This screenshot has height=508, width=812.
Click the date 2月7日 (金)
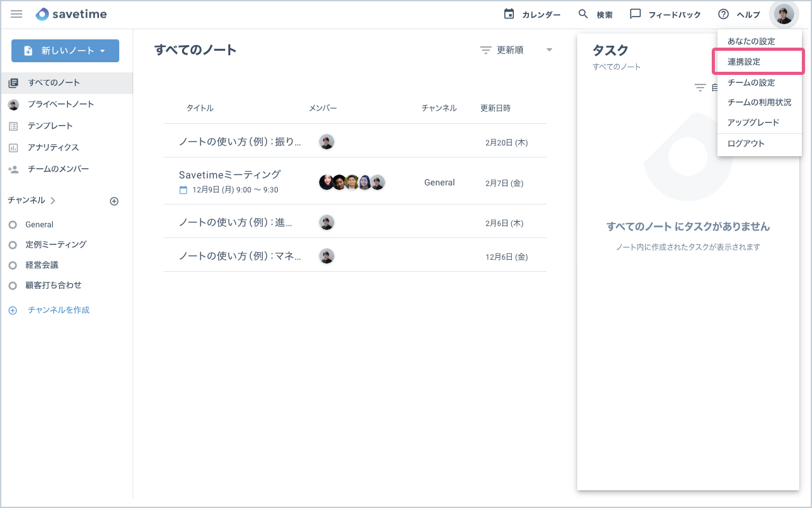[504, 184]
